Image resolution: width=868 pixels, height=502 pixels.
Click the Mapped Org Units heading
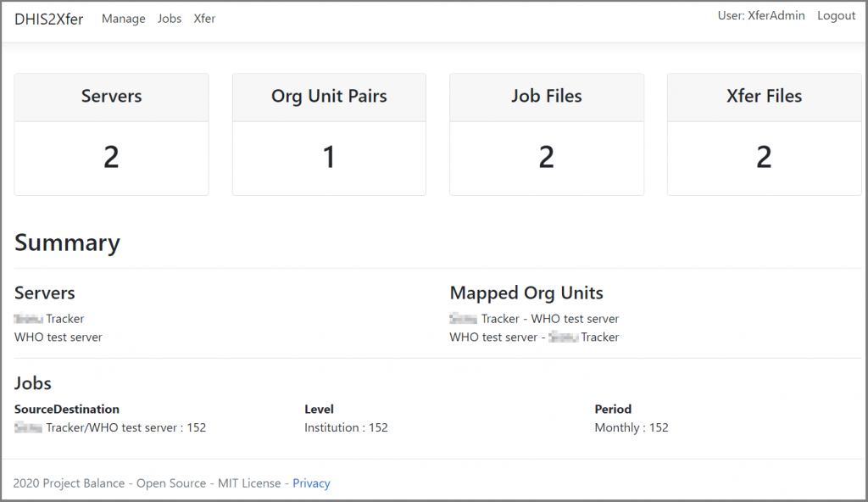(526, 293)
